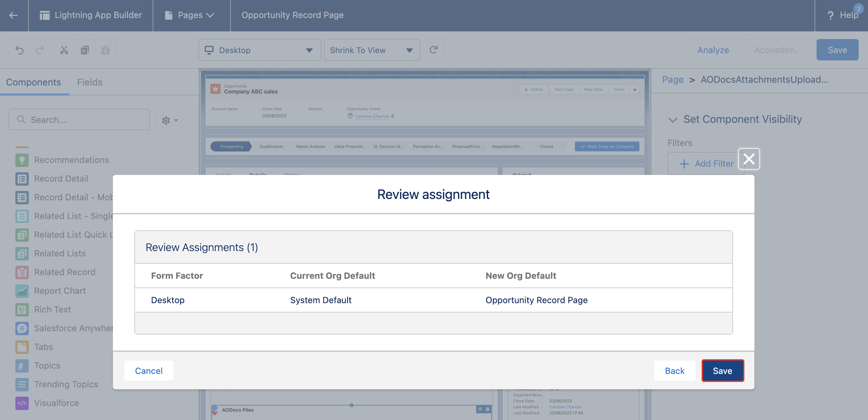Switch to the Fields tab
The width and height of the screenshot is (868, 420).
tap(90, 82)
